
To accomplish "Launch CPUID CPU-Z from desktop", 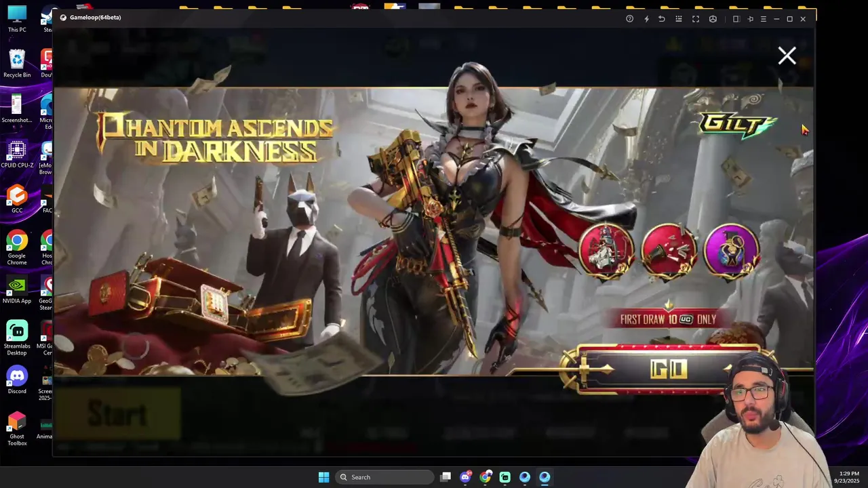I will pos(17,155).
